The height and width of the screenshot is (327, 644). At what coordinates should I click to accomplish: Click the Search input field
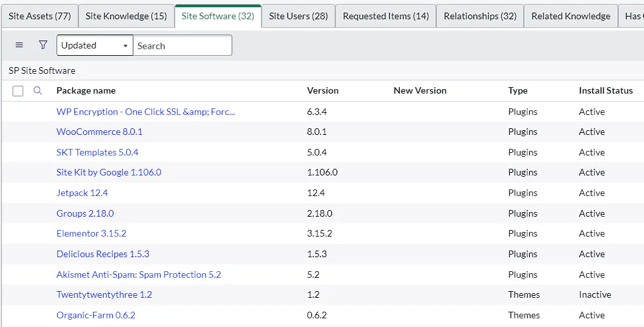[x=183, y=45]
